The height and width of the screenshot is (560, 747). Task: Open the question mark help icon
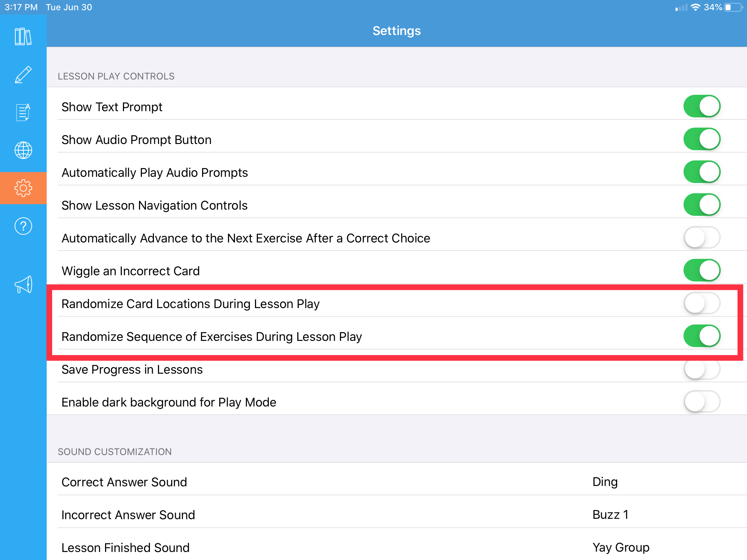tap(23, 226)
